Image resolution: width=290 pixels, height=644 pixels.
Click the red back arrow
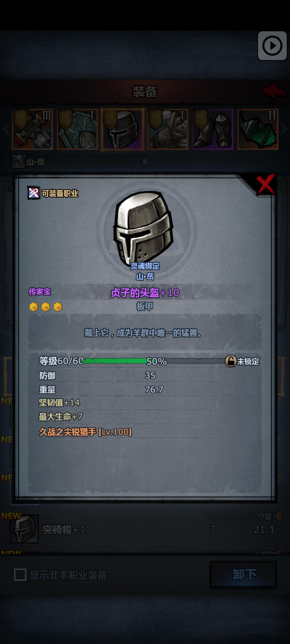pos(274,91)
